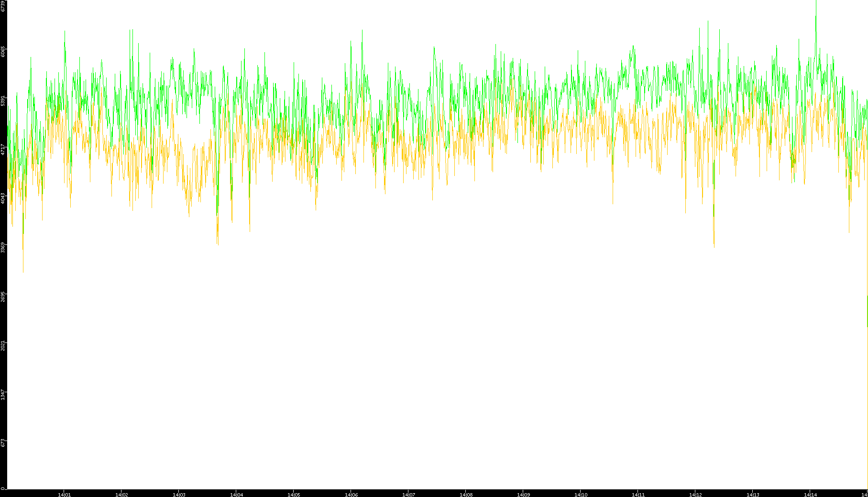Select the 14:12 tick label
868x497 pixels.
pos(695,495)
